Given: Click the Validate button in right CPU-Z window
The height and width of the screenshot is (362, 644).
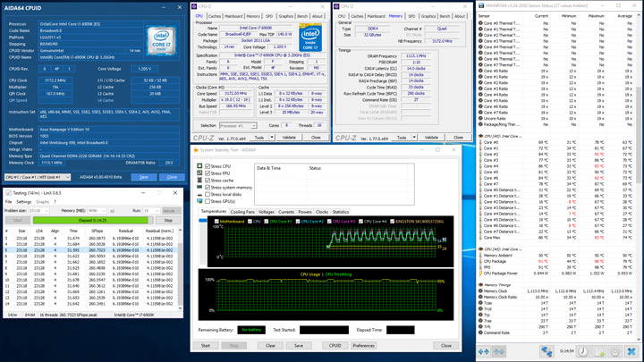Looking at the screenshot, I should 431,138.
